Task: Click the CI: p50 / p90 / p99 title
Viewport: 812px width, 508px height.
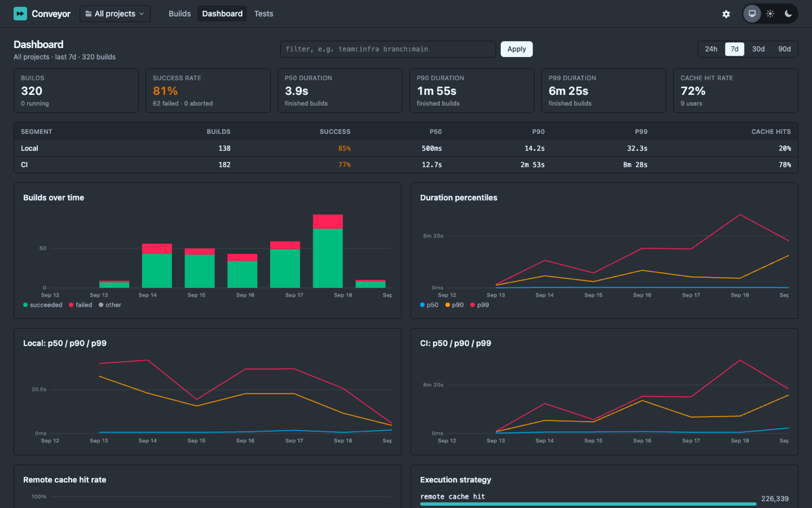Action: pos(455,343)
